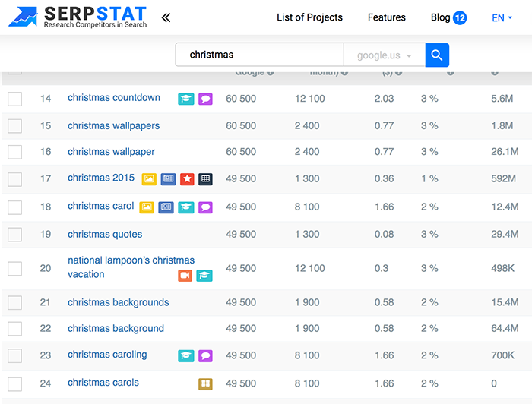Click the blue news icon for christmas 2015

click(x=168, y=179)
